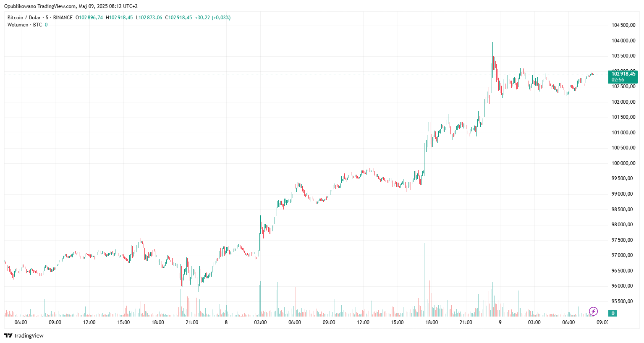Click the opening price value O102 896,74
The height and width of the screenshot is (343, 644).
point(89,18)
